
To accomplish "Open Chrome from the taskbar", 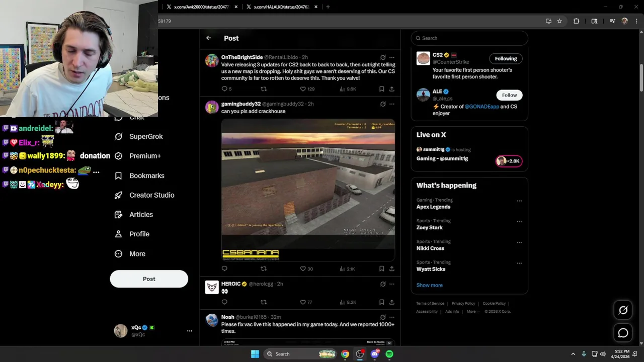I will (x=345, y=354).
